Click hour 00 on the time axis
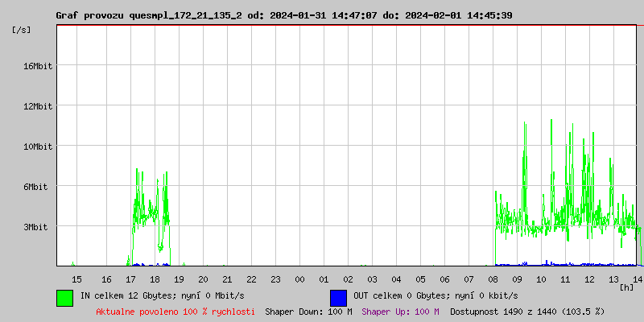Screen dimensions: 644x322 pyautogui.click(x=299, y=279)
